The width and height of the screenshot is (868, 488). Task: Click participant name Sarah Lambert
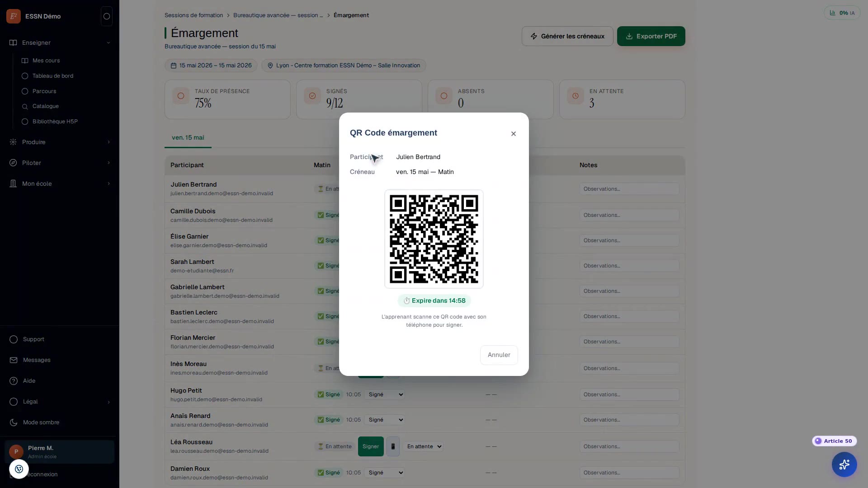coord(192,262)
